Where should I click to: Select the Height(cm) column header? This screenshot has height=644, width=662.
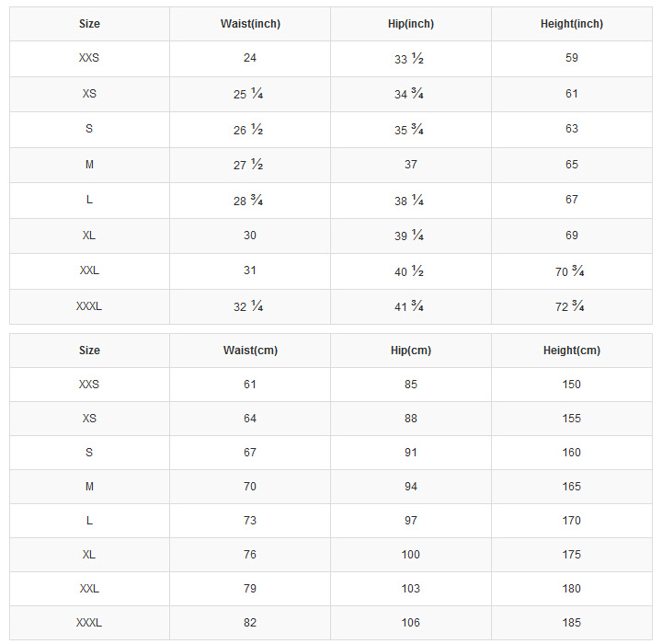572,351
